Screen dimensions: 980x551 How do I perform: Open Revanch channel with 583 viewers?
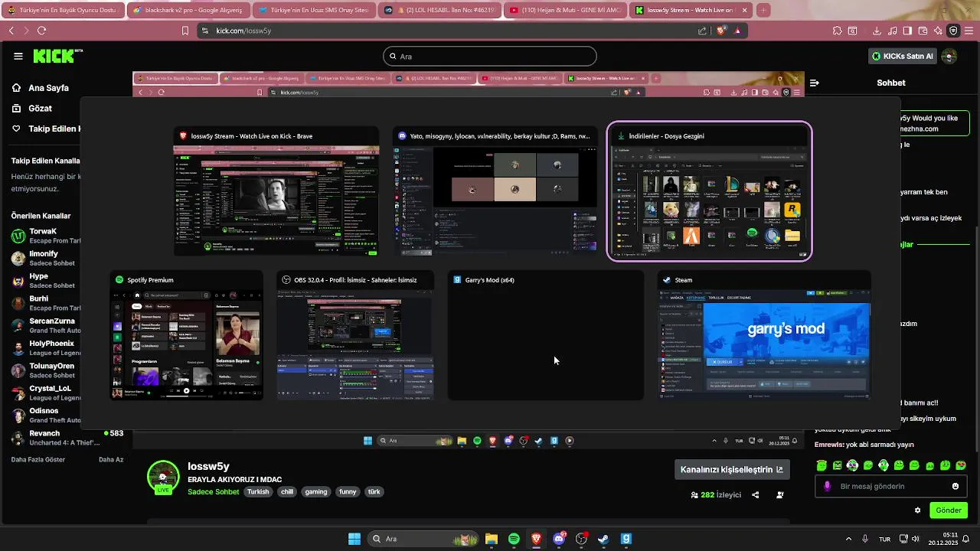[x=67, y=438]
